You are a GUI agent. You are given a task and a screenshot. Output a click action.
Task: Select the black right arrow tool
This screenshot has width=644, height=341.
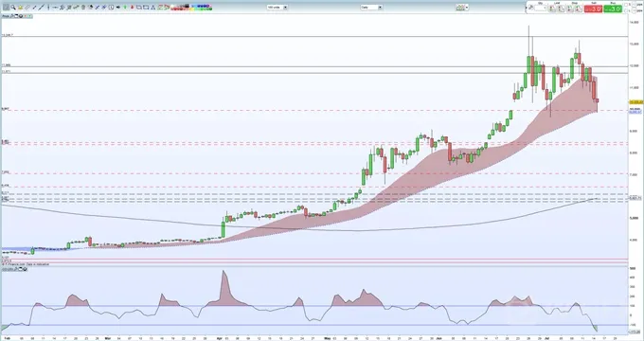(117, 8)
